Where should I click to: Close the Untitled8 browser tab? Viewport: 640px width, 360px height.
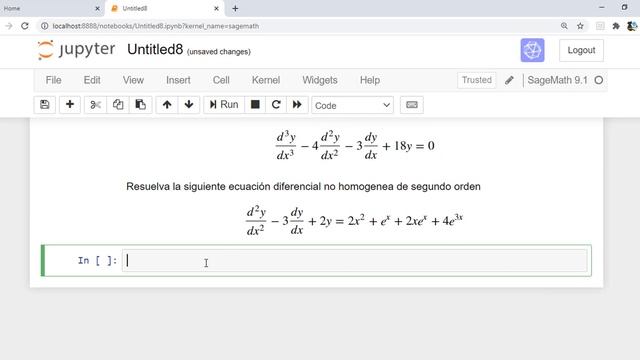[216, 9]
